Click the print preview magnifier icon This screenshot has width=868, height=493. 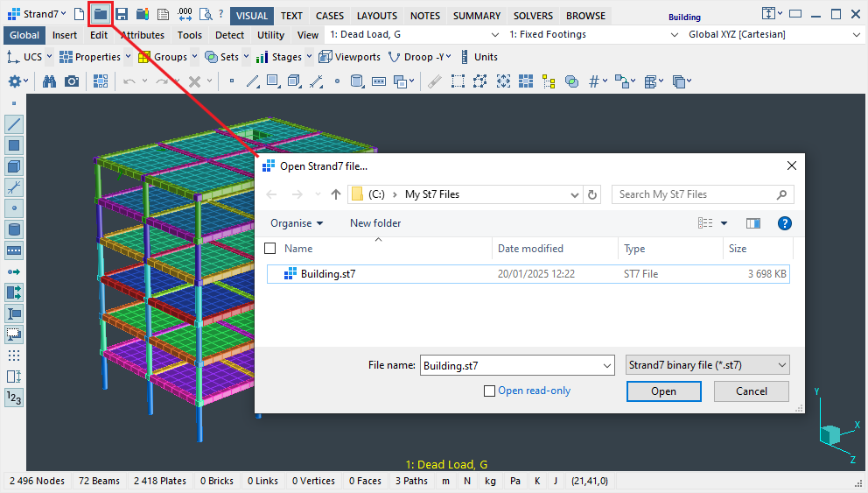click(x=206, y=14)
